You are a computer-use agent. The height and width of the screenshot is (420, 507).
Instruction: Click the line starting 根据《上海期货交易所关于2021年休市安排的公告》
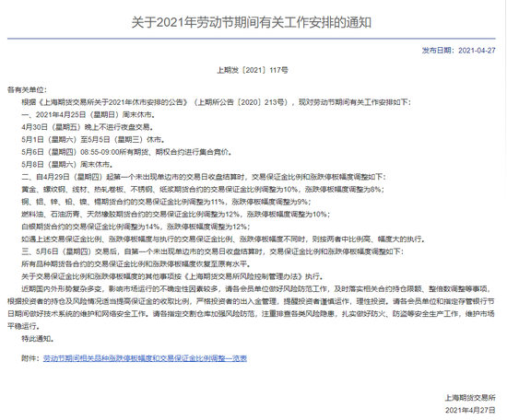217,102
